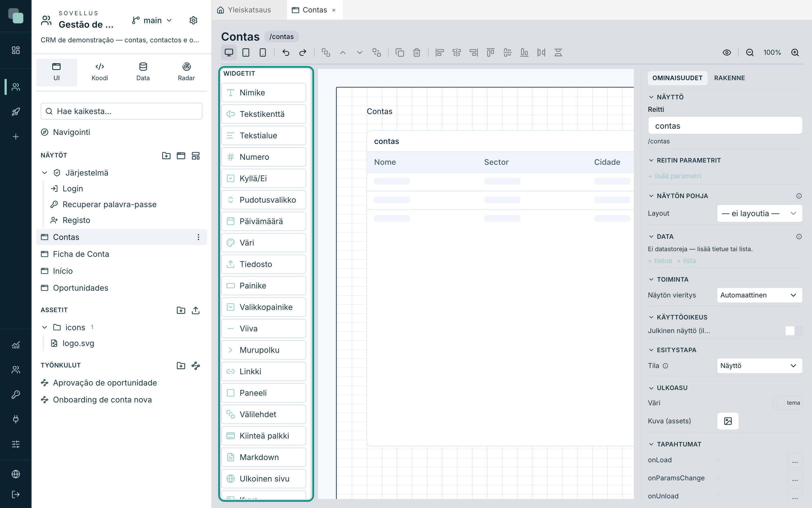
Task: Open the main branch dropdown
Action: point(152,21)
